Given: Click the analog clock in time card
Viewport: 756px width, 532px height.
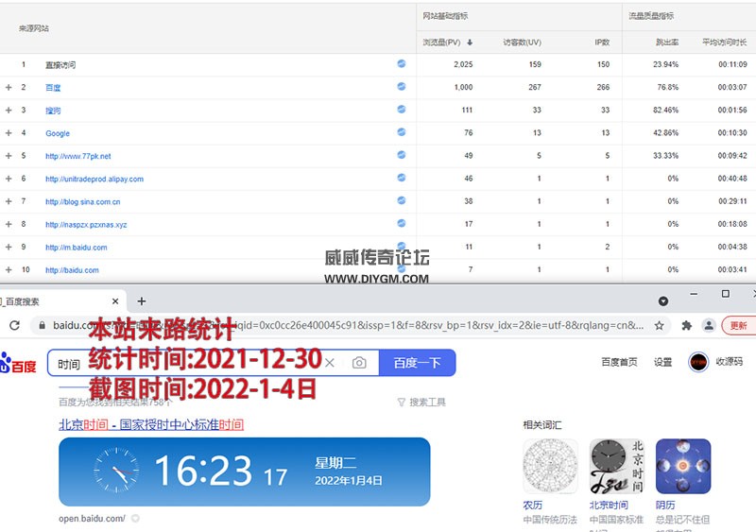Looking at the screenshot, I should click(x=116, y=471).
